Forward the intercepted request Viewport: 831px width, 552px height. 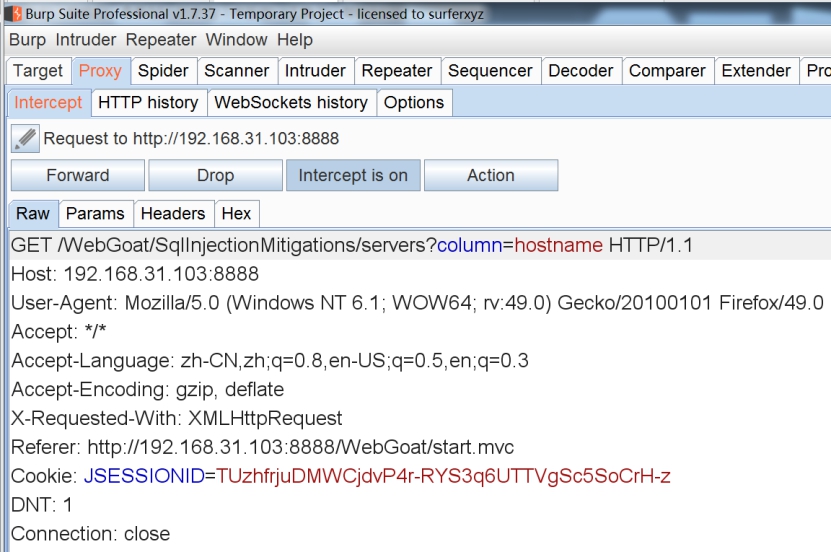click(x=78, y=175)
